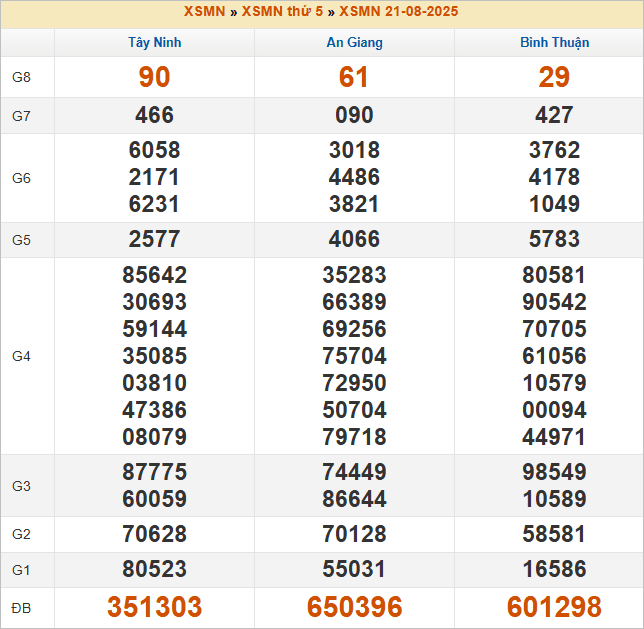
Task: Click Tây Ninh G1 number 80523
Action: (x=154, y=569)
